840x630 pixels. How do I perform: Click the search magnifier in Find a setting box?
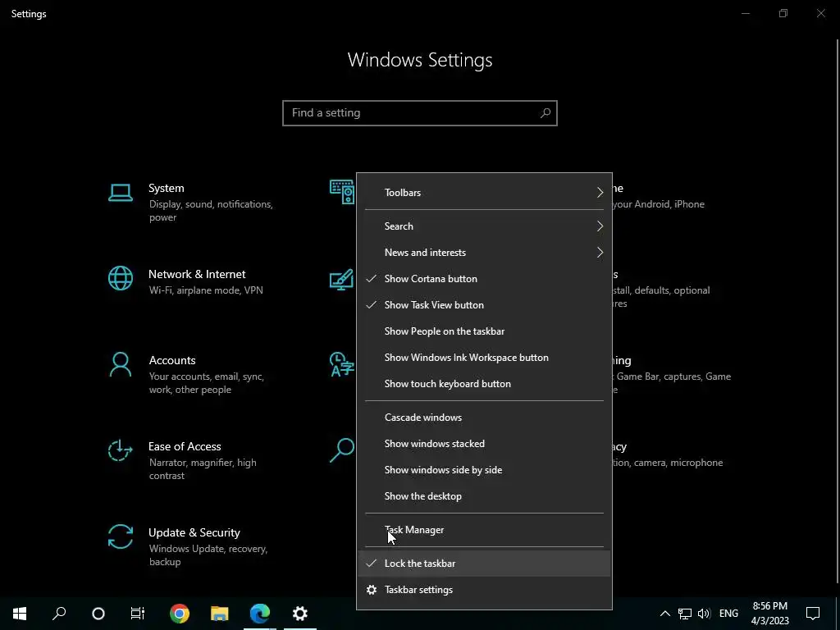(546, 113)
